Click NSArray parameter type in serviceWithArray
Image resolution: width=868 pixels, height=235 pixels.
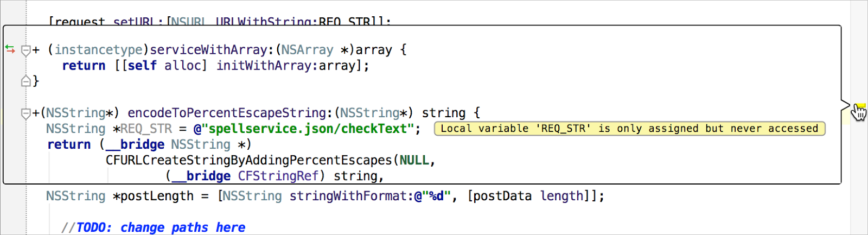(x=307, y=50)
